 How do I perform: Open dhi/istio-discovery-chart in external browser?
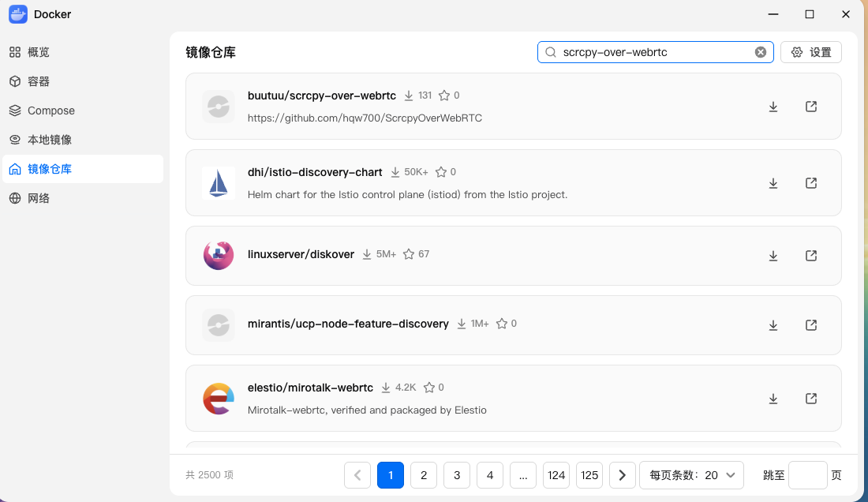tap(811, 183)
